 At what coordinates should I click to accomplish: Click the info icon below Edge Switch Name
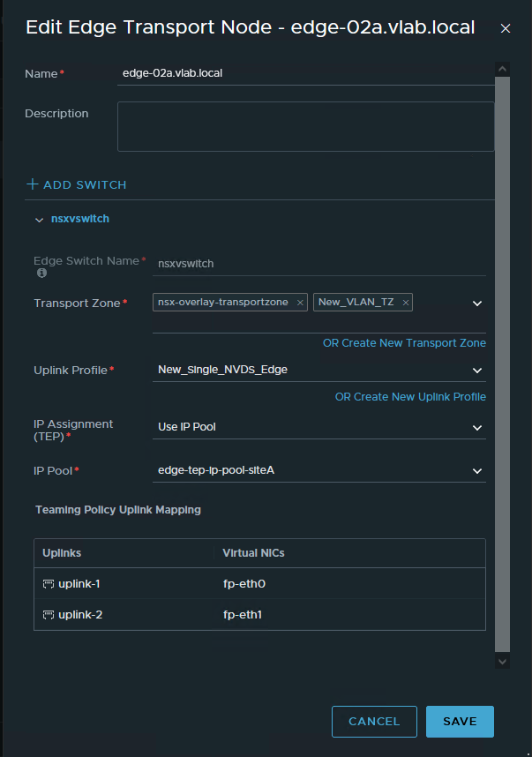pos(41,274)
